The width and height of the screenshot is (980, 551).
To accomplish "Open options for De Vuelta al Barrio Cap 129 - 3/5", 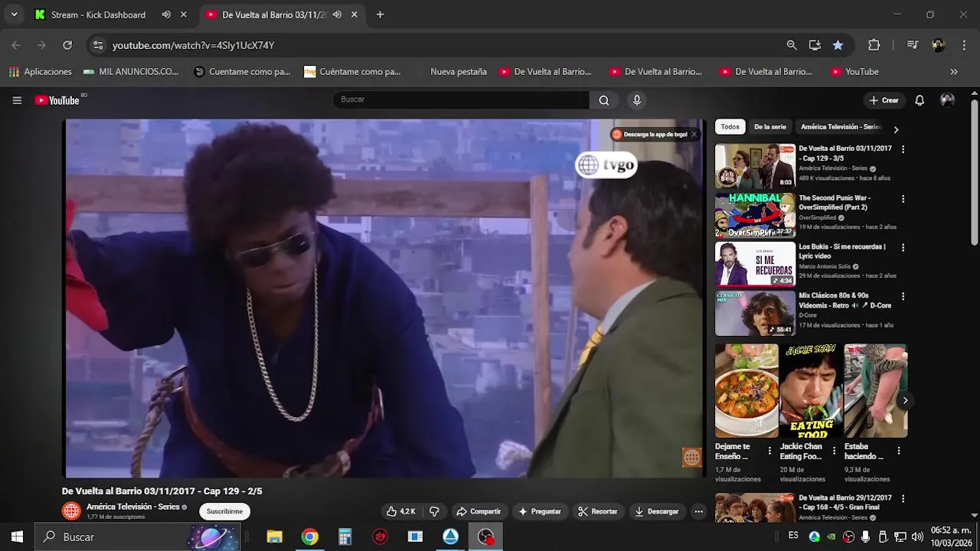I will (x=903, y=149).
